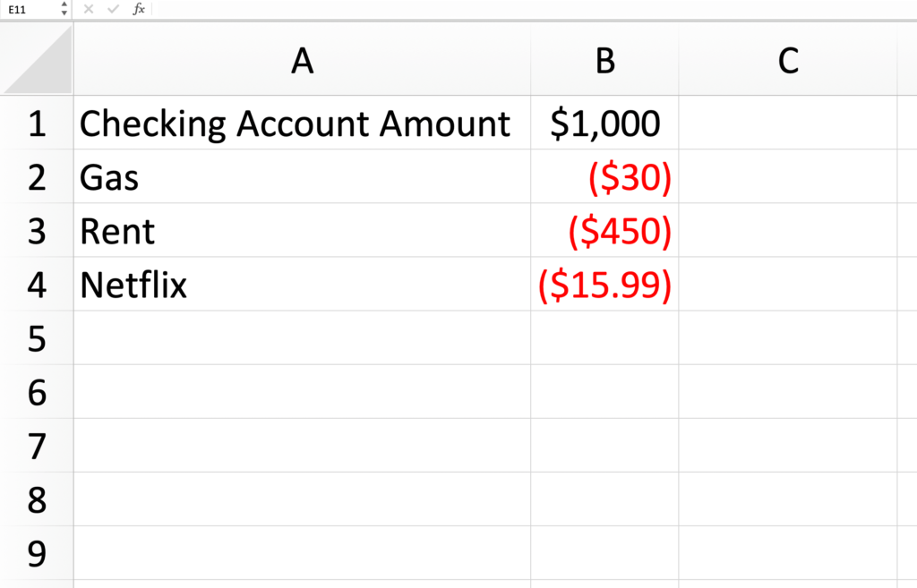The width and height of the screenshot is (917, 588).
Task: Select row 1 header
Action: (x=37, y=123)
